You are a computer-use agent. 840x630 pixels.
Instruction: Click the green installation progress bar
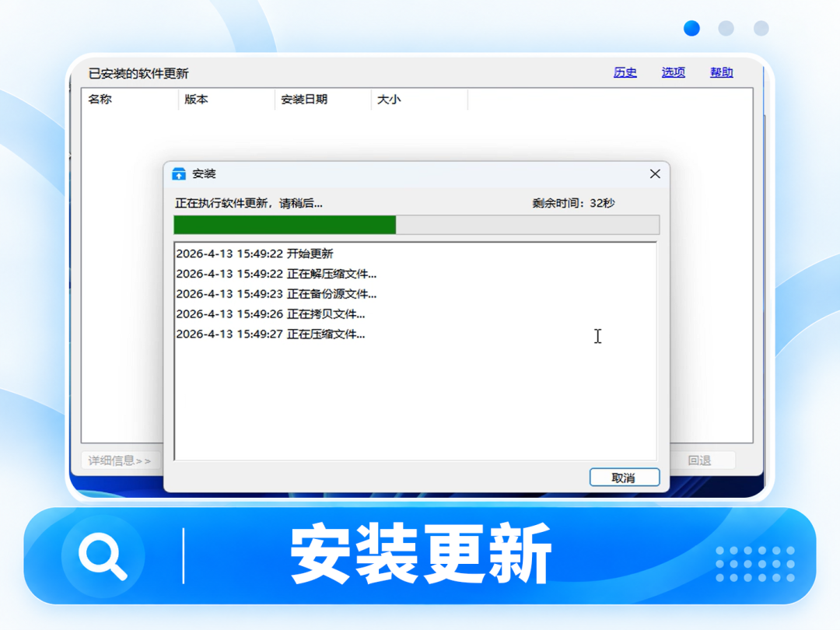pos(417,225)
